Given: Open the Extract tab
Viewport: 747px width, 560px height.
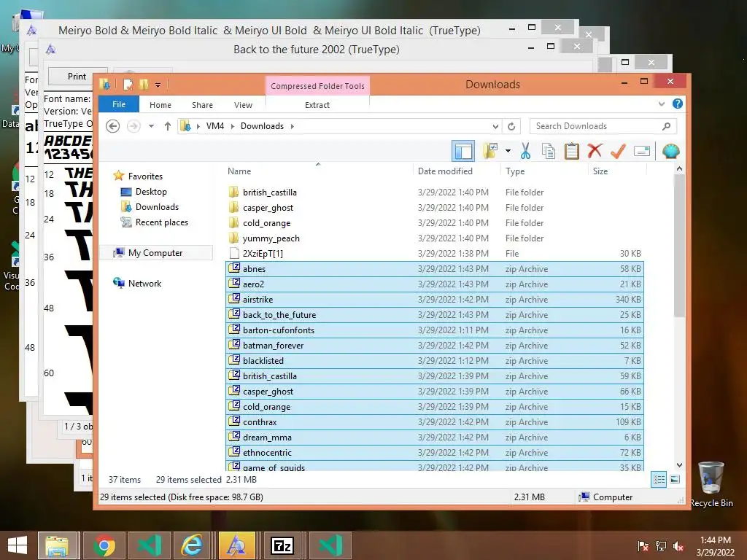Looking at the screenshot, I should coord(317,105).
